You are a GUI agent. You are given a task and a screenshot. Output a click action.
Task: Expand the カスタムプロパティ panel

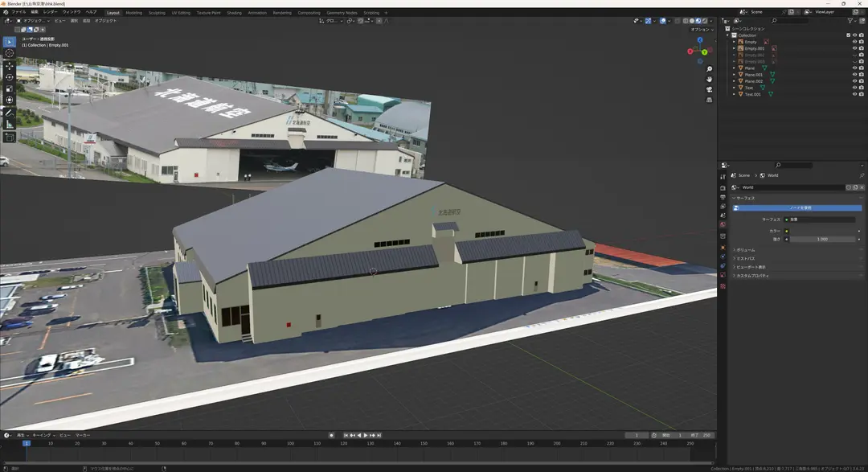(797, 275)
